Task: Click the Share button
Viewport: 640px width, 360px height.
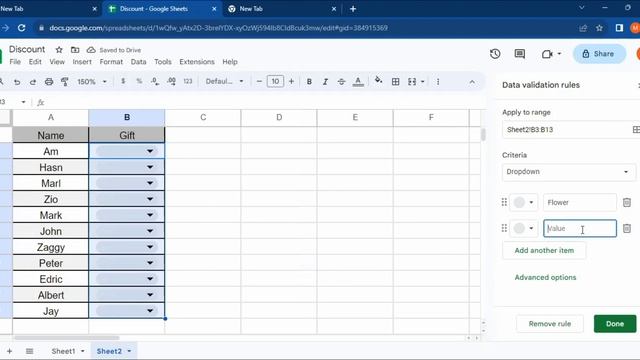Action: pyautogui.click(x=599, y=54)
